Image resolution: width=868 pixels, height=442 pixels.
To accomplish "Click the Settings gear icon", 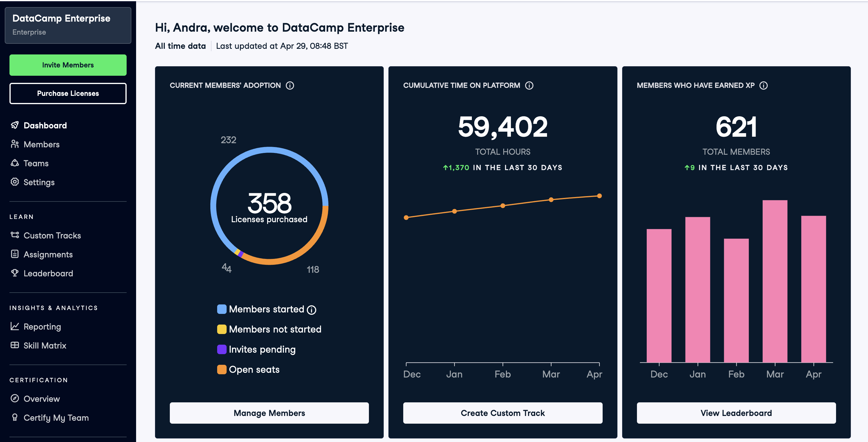I will pyautogui.click(x=14, y=182).
